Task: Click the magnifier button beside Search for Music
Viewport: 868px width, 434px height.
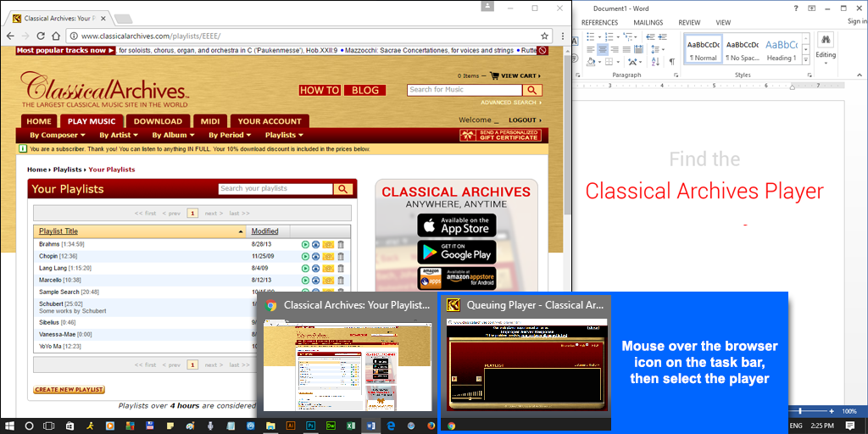Action: (x=531, y=90)
